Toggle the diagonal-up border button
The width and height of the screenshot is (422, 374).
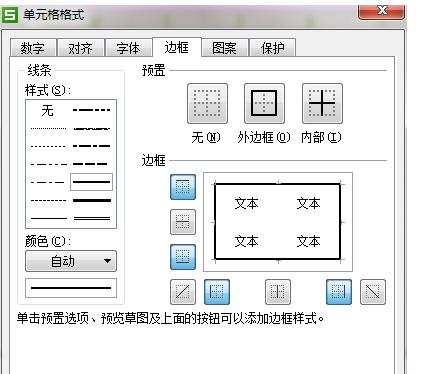(183, 292)
